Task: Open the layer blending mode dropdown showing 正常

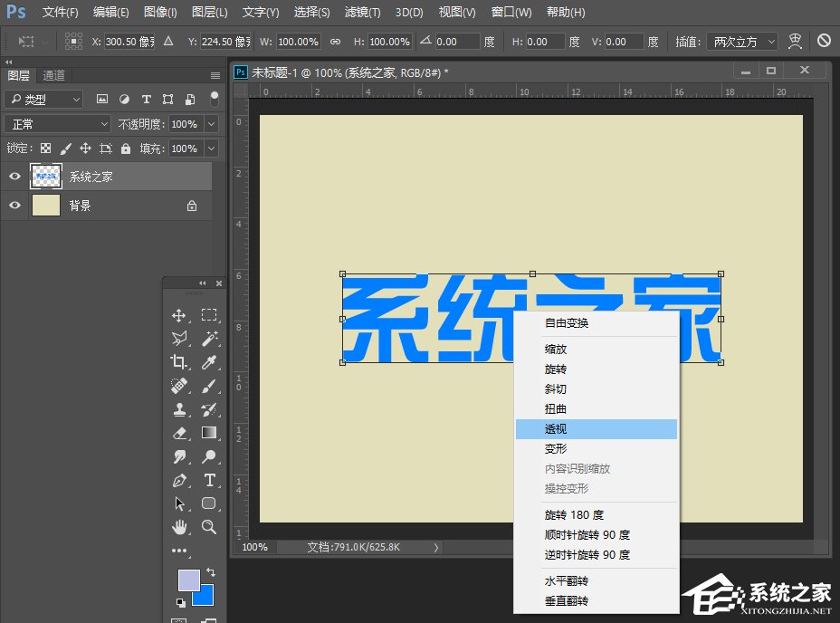Action: pyautogui.click(x=57, y=123)
